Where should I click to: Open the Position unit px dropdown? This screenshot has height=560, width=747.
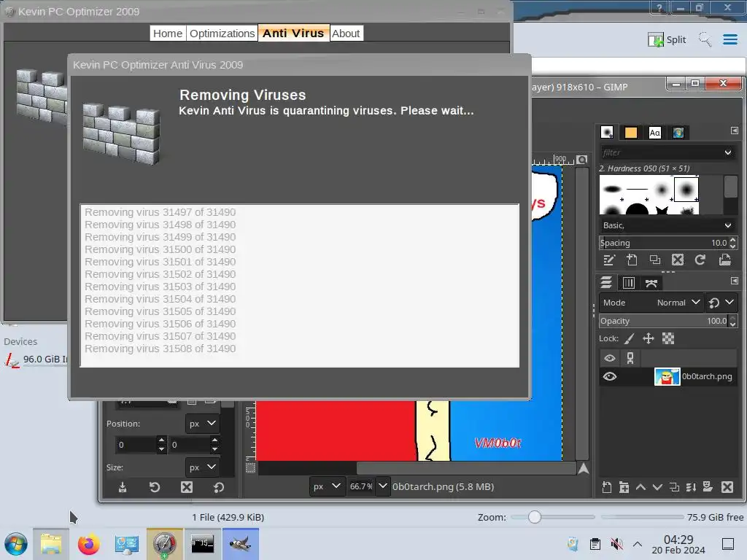202,424
